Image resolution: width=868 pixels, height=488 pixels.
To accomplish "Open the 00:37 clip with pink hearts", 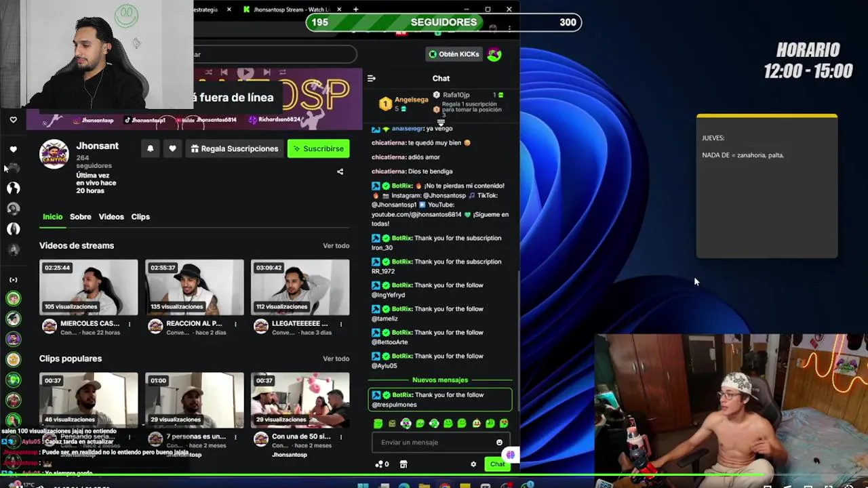I will click(300, 401).
